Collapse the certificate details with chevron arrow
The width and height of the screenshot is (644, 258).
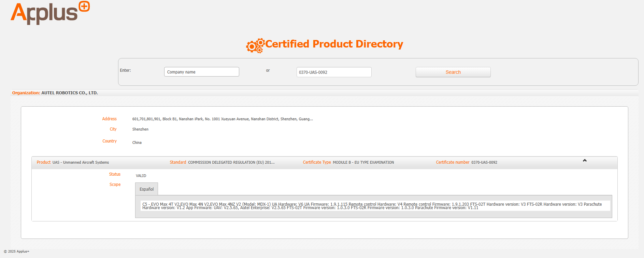click(x=584, y=161)
